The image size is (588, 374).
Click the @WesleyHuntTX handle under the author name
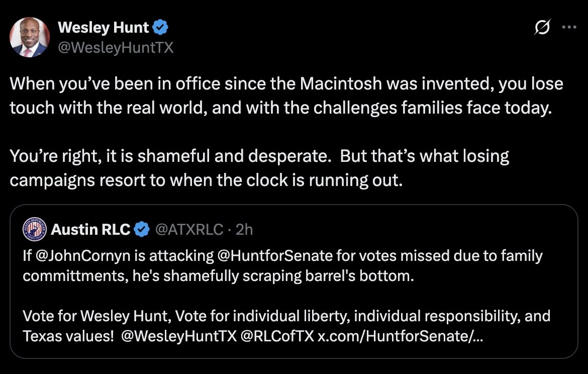click(116, 48)
